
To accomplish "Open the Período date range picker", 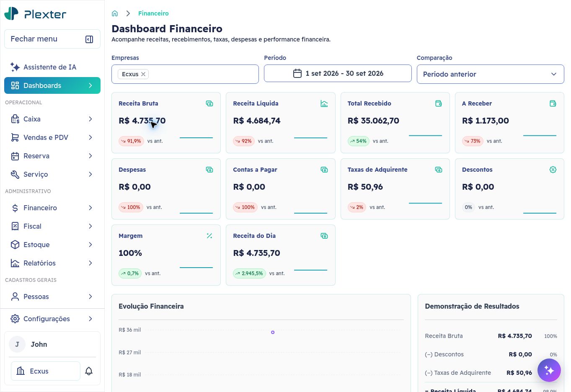I will (x=338, y=73).
